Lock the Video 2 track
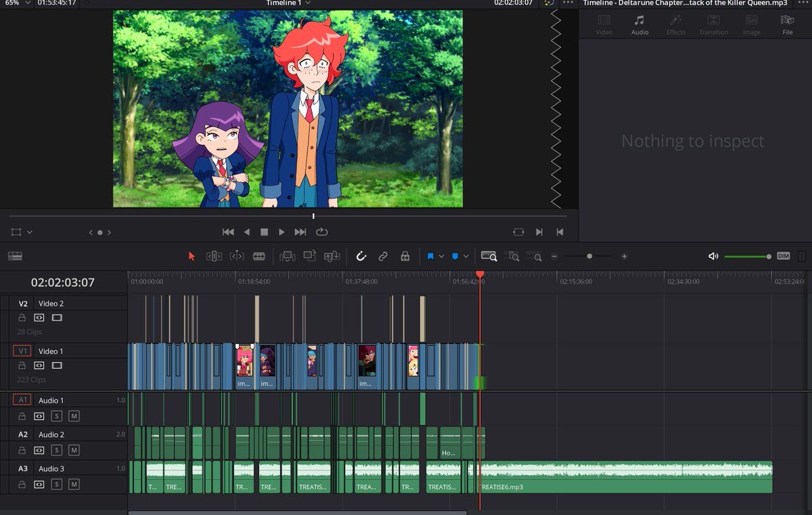Viewport: 812px width, 515px height. 22,317
